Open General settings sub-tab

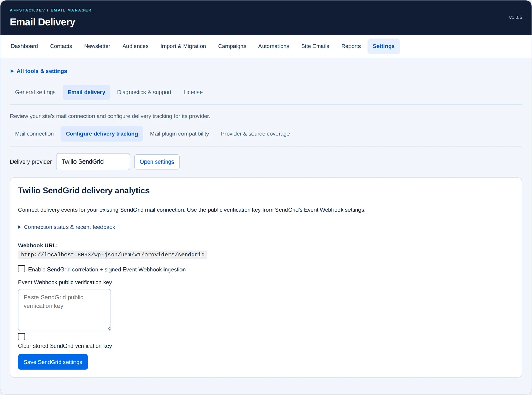(35, 92)
